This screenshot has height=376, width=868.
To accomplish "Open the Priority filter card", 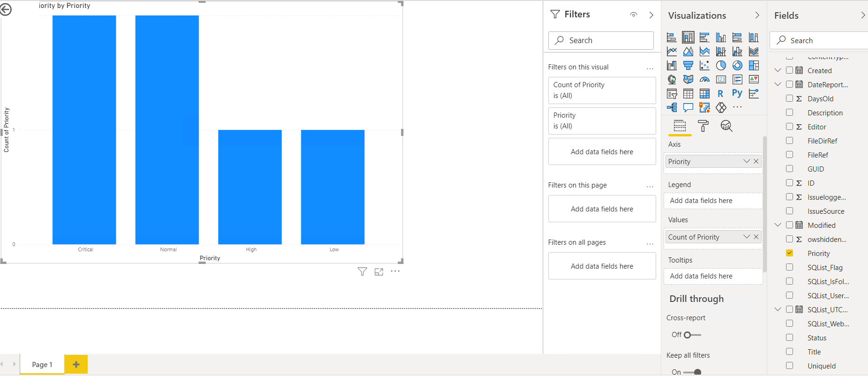I will click(x=602, y=120).
